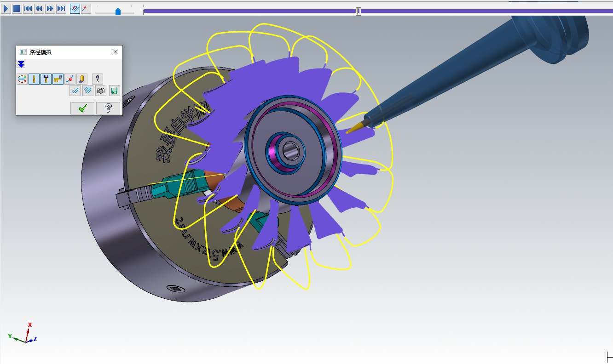Image resolution: width=613 pixels, height=364 pixels.
Task: Jump to the end of the toolpath
Action: pos(61,9)
